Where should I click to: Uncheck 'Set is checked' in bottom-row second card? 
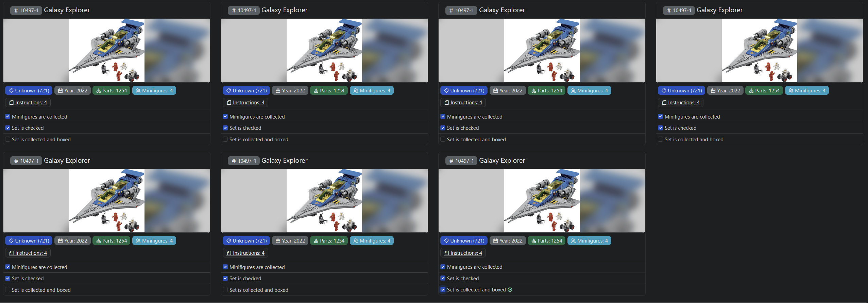click(225, 278)
